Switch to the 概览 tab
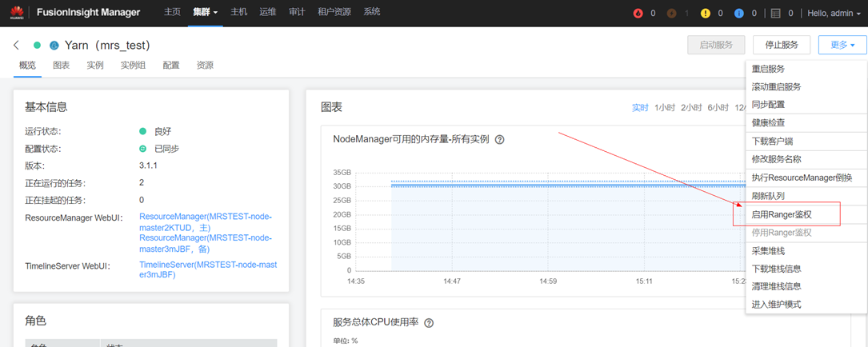Screen dimensions: 868x347 click(28, 66)
